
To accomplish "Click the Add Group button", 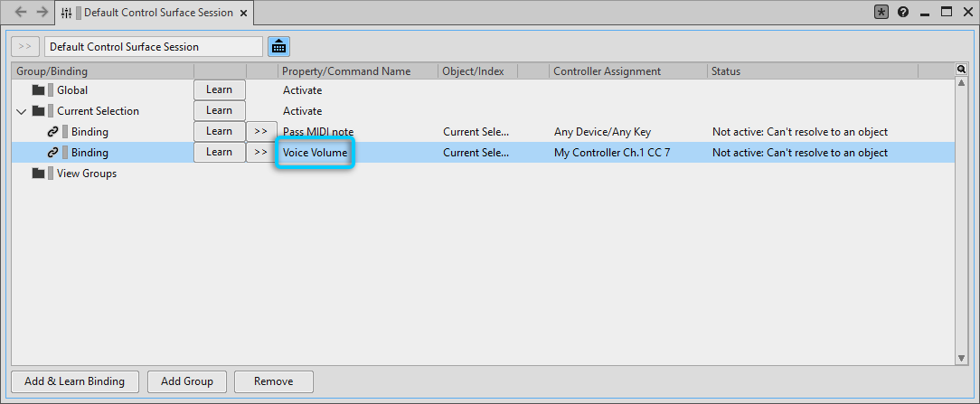I will coord(186,381).
